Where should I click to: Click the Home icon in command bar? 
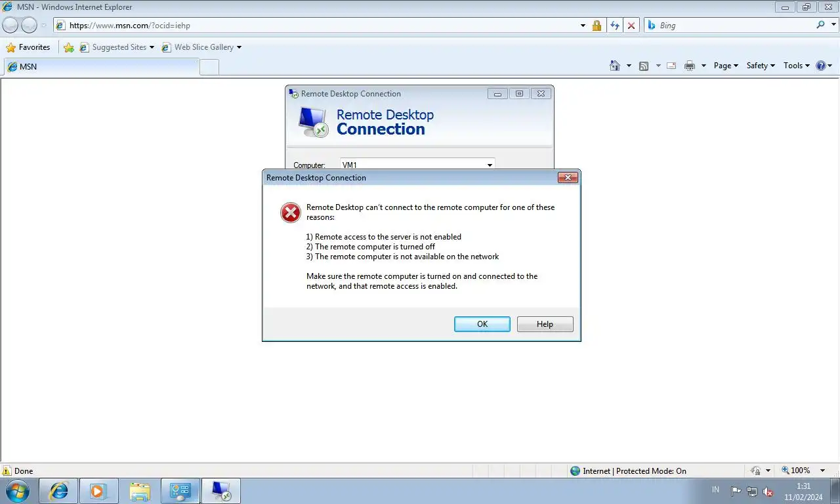pos(615,66)
